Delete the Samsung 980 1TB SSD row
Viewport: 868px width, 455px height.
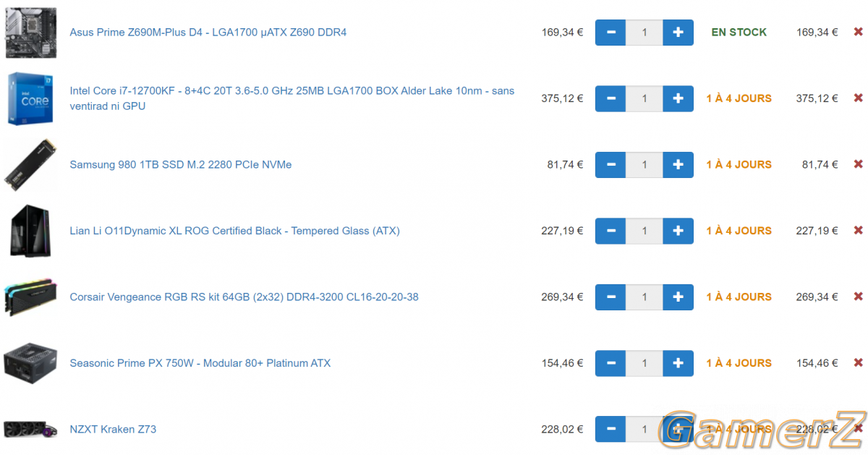(x=859, y=164)
